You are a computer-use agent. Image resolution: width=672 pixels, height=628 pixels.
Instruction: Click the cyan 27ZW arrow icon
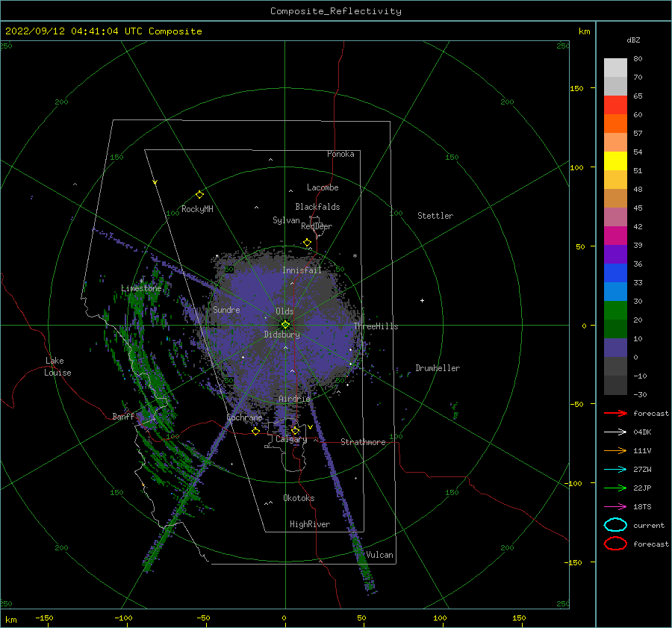pyautogui.click(x=615, y=470)
